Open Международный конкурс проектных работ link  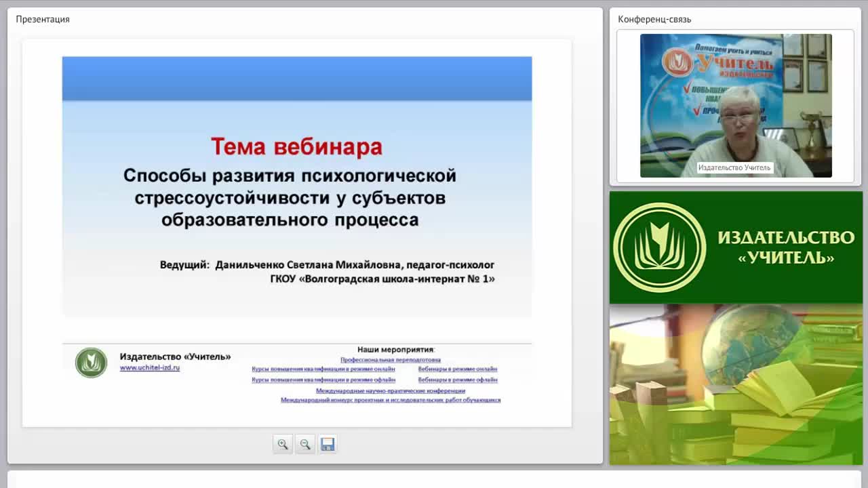391,401
